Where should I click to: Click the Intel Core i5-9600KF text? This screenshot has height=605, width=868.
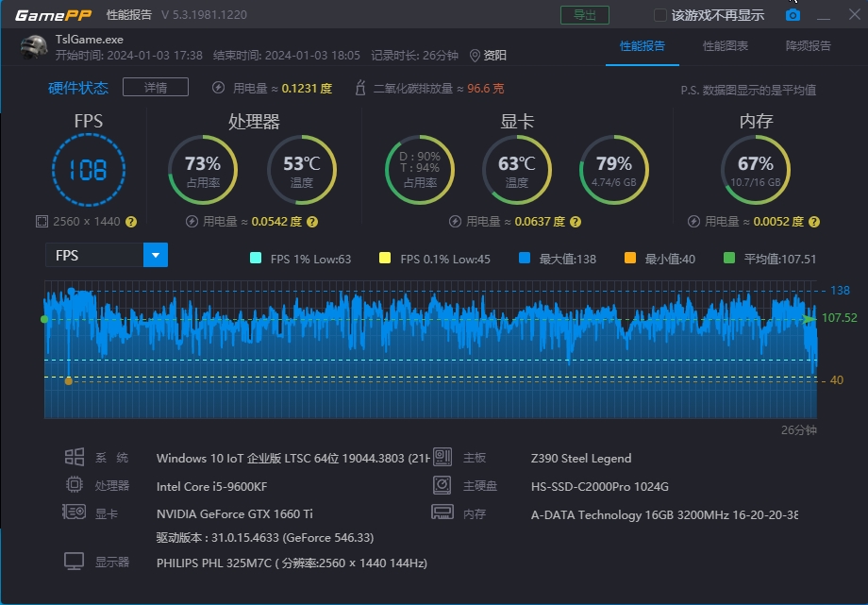point(212,486)
